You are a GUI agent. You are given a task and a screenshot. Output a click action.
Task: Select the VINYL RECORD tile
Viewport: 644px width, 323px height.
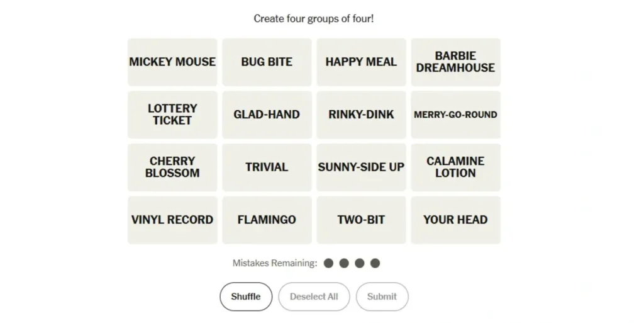[172, 220]
